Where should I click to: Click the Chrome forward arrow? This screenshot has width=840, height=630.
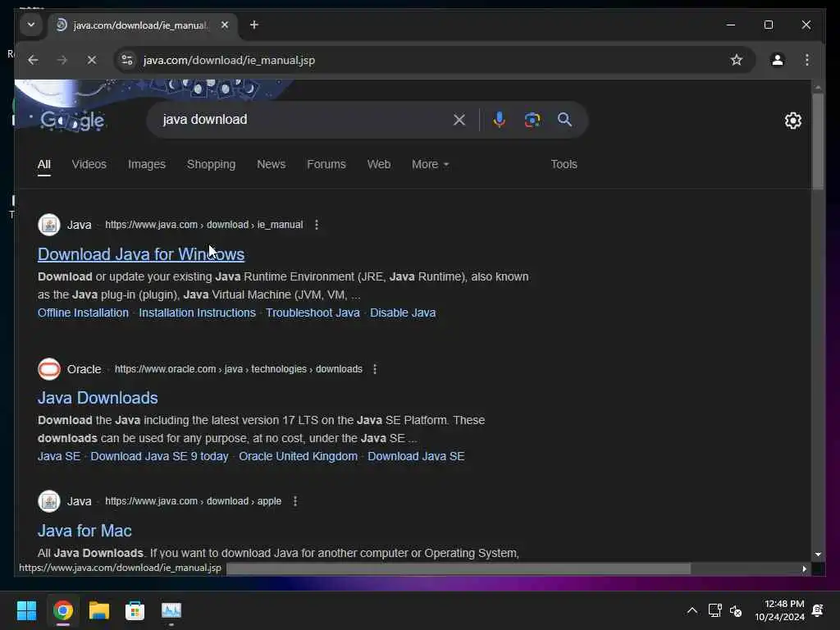pyautogui.click(x=62, y=60)
